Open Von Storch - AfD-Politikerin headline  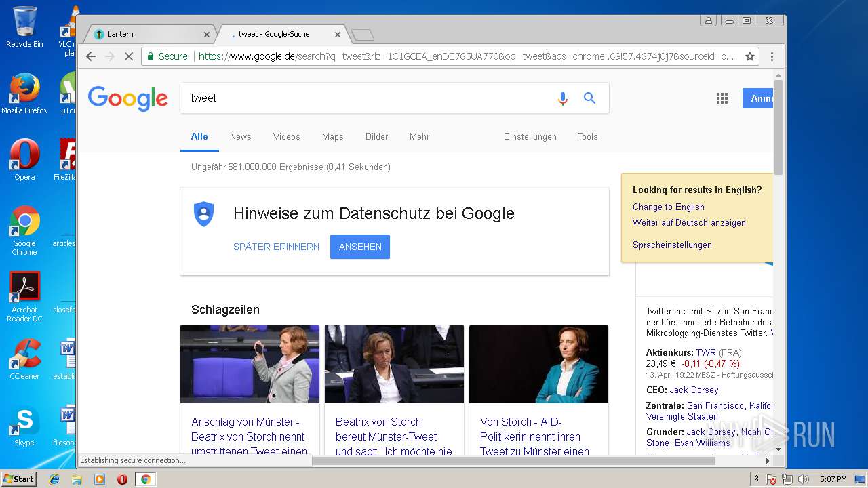click(x=536, y=436)
